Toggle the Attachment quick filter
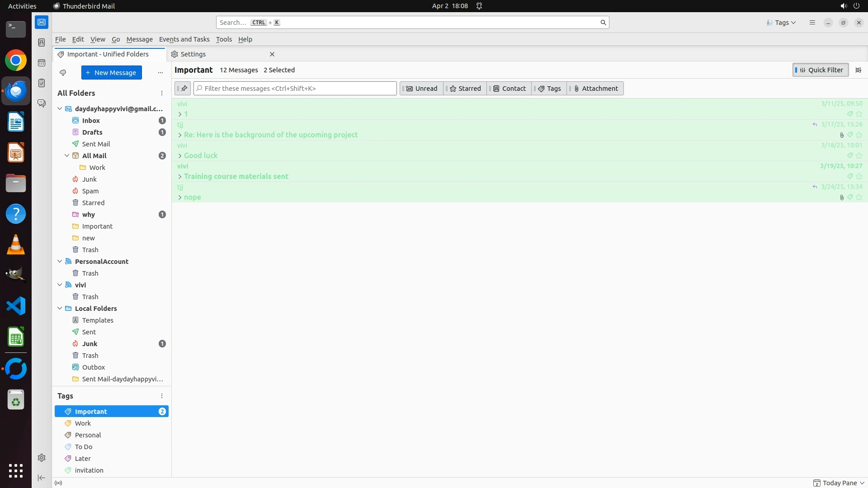The width and height of the screenshot is (868, 488). coord(595,89)
